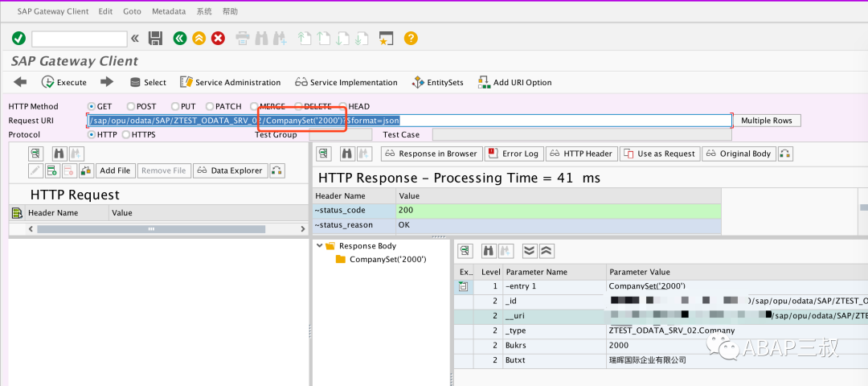This screenshot has width=868, height=386.
Task: Click the green checkmark Enter icon
Action: (x=18, y=39)
